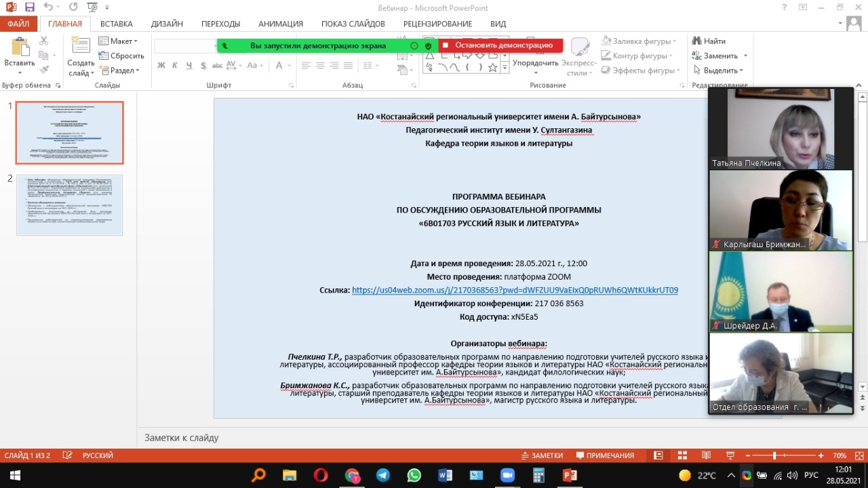Open Word from the Windows taskbar
Image resolution: width=868 pixels, height=488 pixels.
click(x=445, y=475)
